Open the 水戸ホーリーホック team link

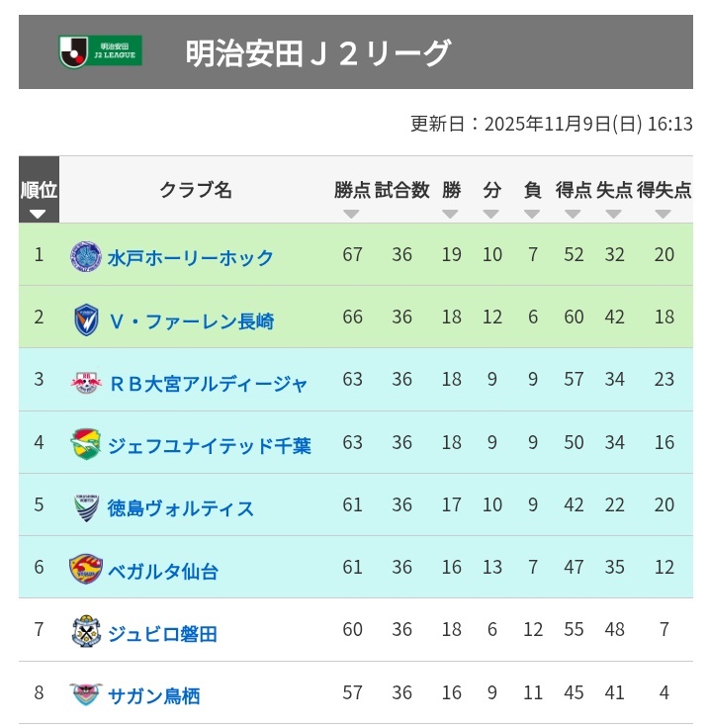pyautogui.click(x=191, y=258)
